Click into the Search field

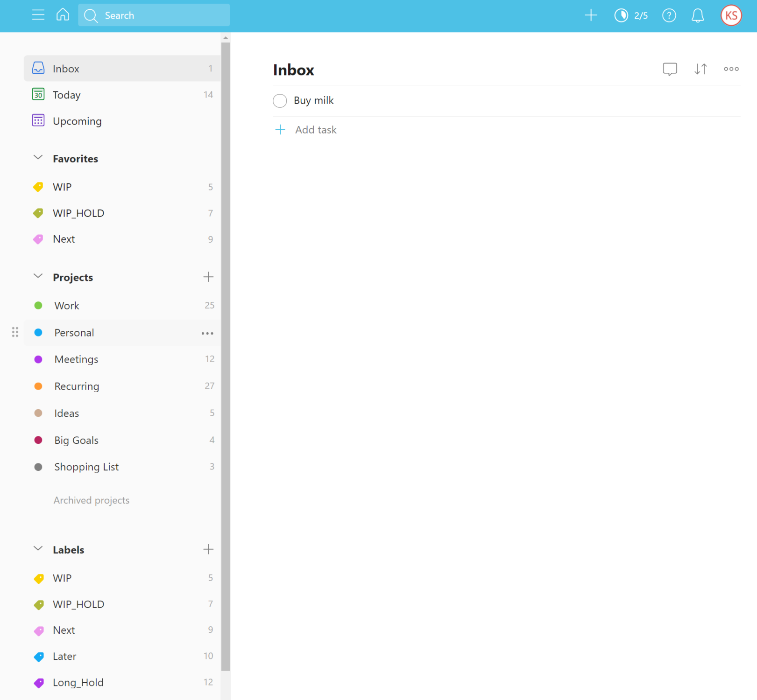pos(154,15)
